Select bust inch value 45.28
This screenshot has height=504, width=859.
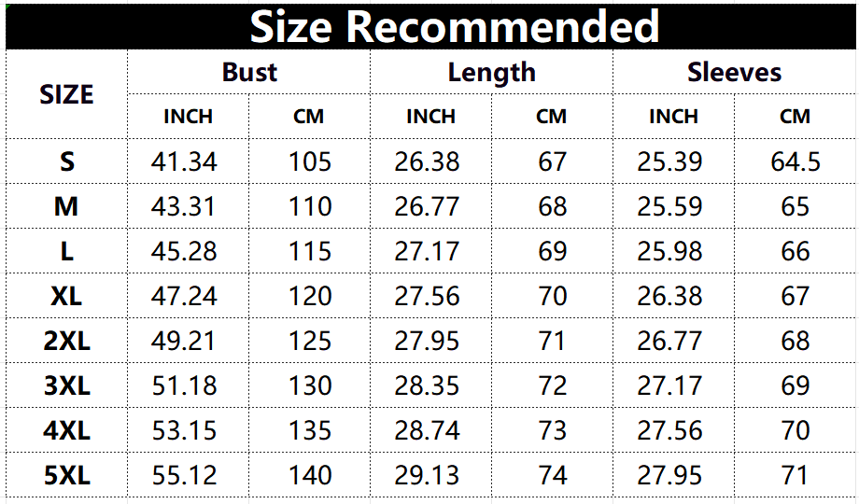tap(184, 251)
